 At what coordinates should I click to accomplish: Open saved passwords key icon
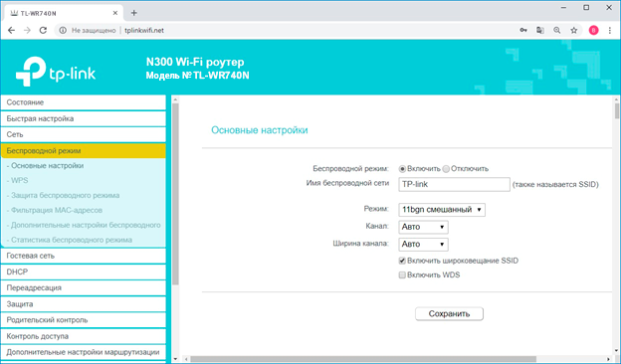(523, 31)
